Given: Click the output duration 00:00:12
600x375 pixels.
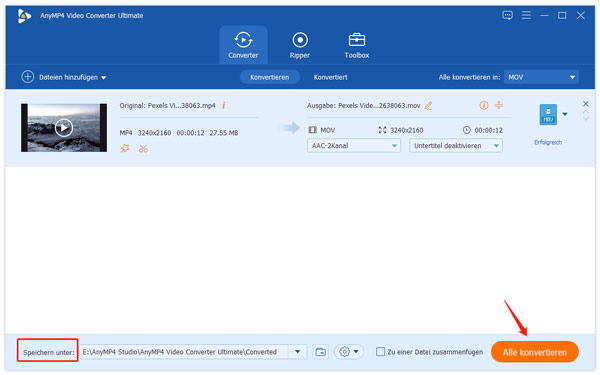Looking at the screenshot, I should tap(489, 130).
